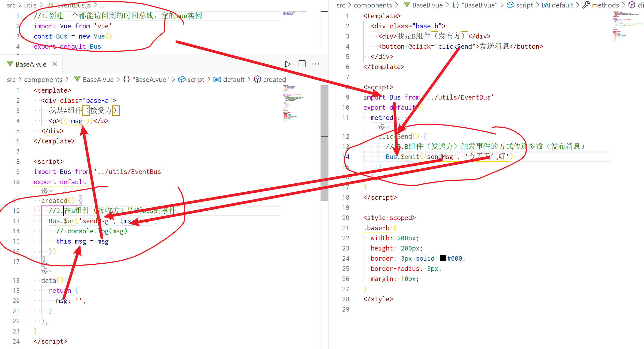Click the 'utils' breadcrumb of EventBus.js
This screenshot has width=644, height=349.
(x=30, y=5)
